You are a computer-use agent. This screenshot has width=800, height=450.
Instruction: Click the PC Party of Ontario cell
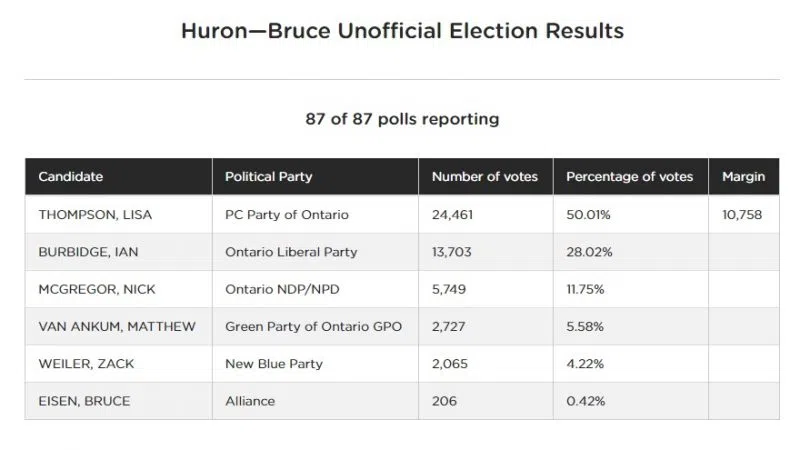(287, 215)
